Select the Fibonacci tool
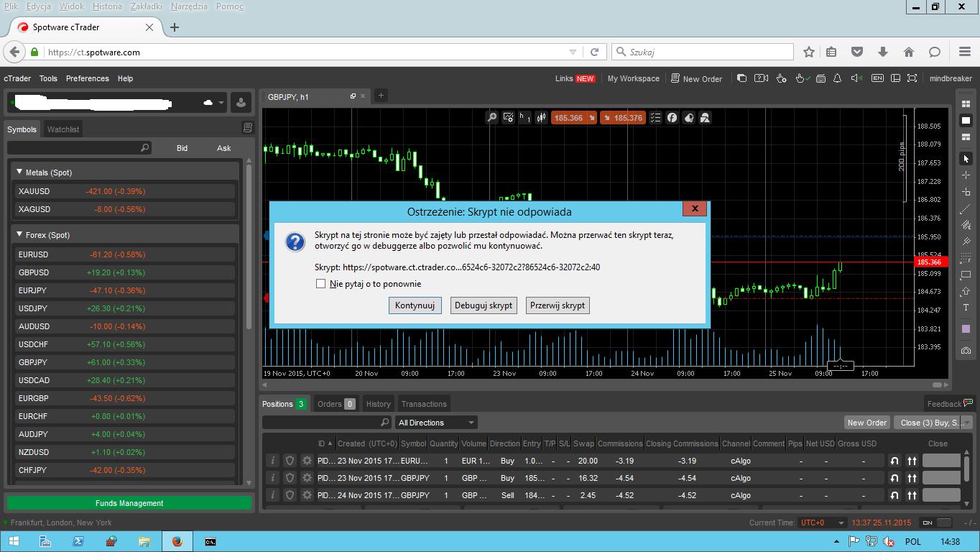The width and height of the screenshot is (980, 552). click(966, 258)
